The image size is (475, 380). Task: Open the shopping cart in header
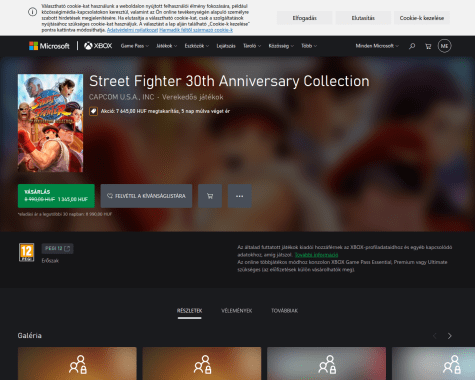[428, 46]
